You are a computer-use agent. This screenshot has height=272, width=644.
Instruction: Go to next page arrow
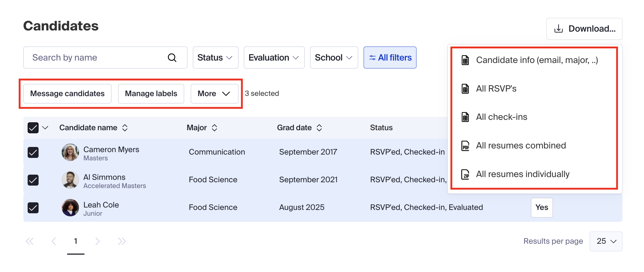click(x=97, y=241)
